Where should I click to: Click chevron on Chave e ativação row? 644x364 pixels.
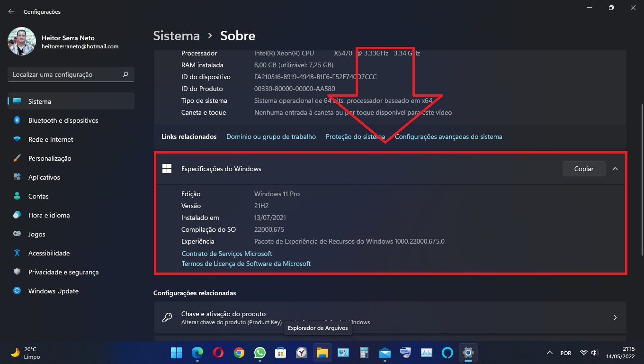(615, 318)
